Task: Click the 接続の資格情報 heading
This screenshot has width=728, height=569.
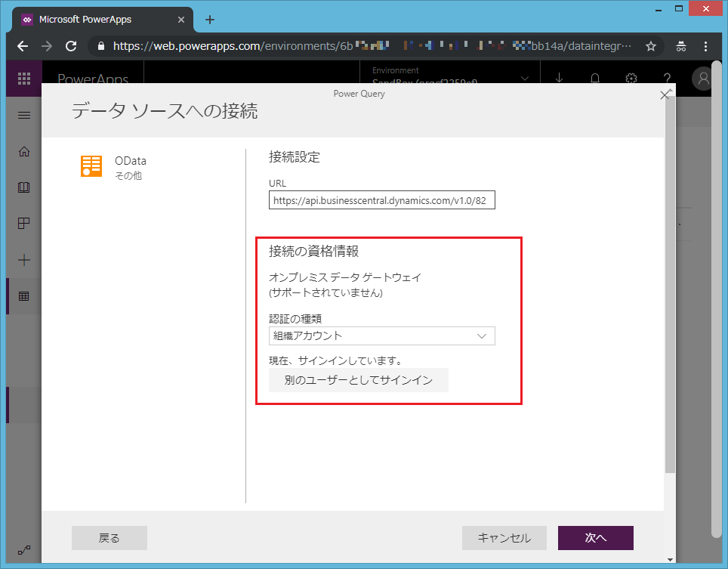Action: 314,252
